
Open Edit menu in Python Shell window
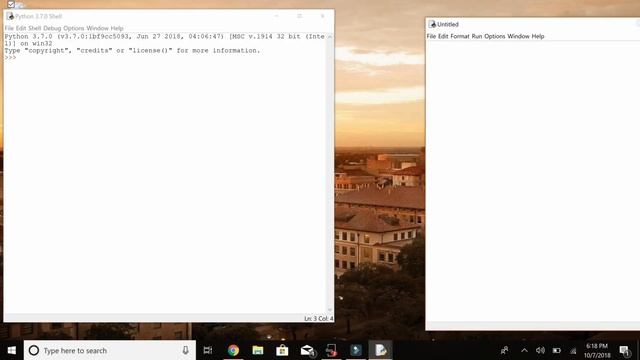21,28
